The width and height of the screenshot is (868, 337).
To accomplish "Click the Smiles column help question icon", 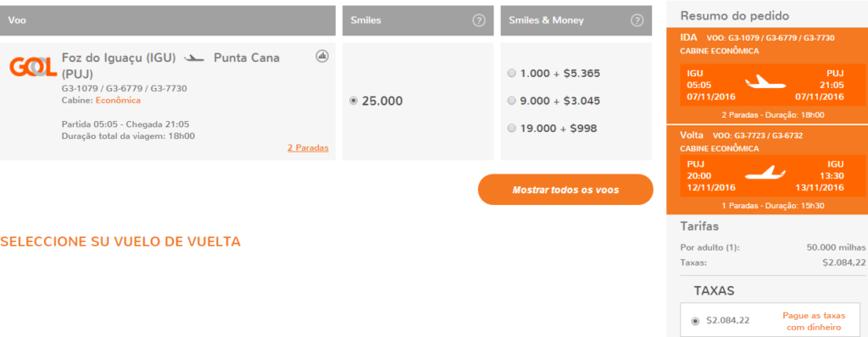I will (479, 20).
